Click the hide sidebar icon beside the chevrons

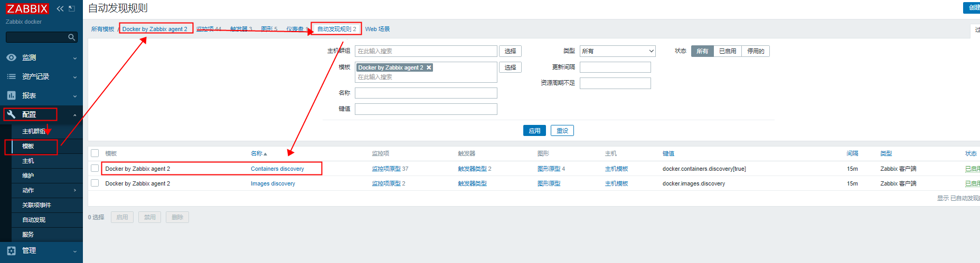(72, 8)
